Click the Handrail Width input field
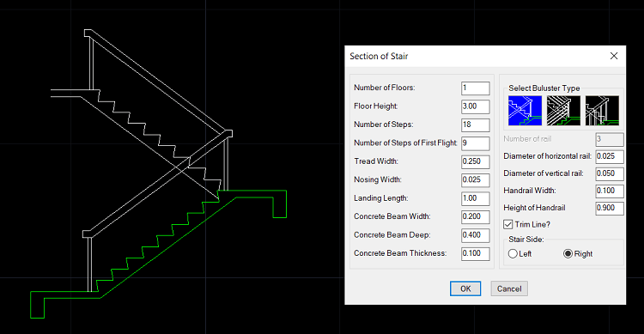The image size is (644, 334). 610,191
